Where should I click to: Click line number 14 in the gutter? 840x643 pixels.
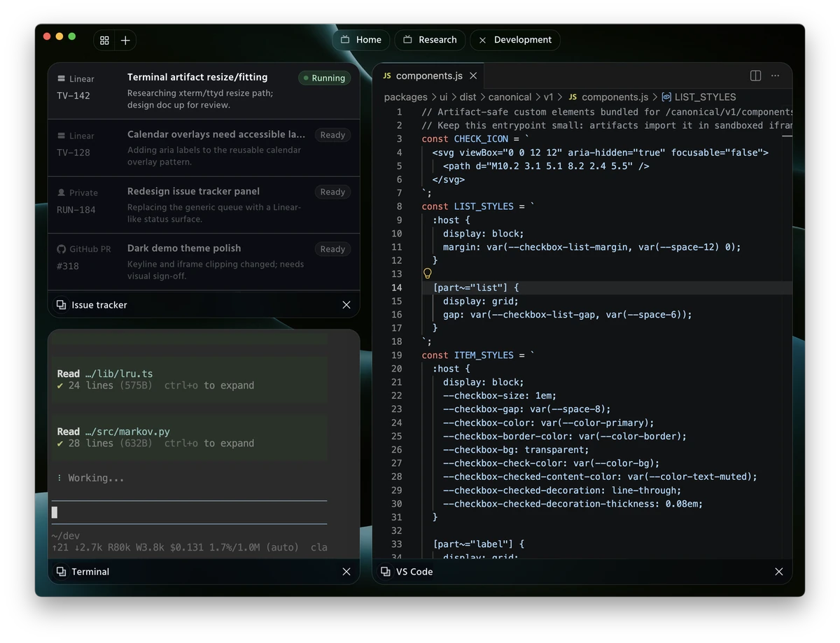click(x=397, y=288)
